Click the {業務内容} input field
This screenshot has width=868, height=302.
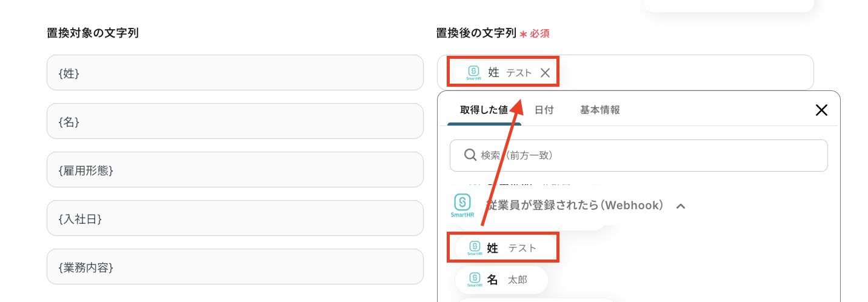pyautogui.click(x=235, y=267)
